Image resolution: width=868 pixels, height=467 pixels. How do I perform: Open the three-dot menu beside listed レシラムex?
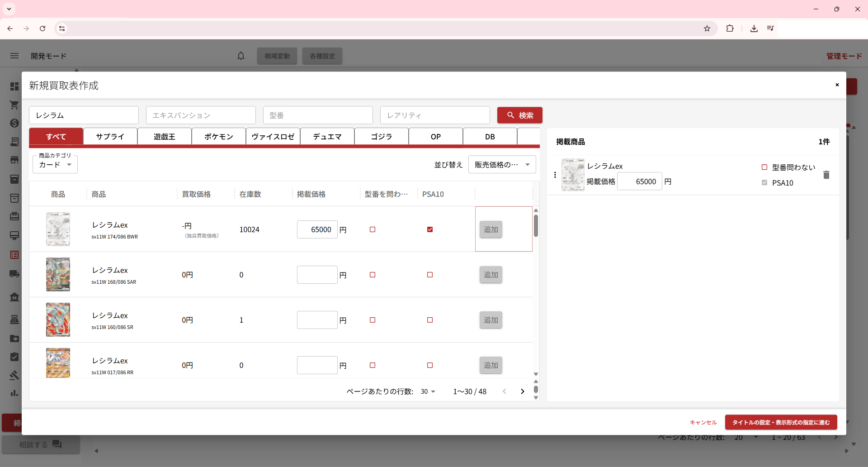coord(555,175)
